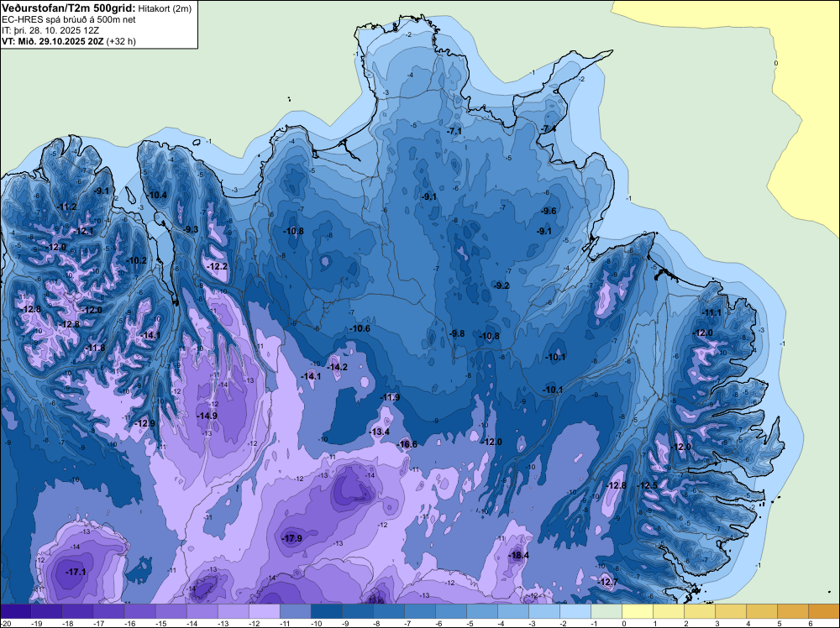Click the -10.6 temperature value on the map
The image size is (840, 628).
(x=360, y=328)
